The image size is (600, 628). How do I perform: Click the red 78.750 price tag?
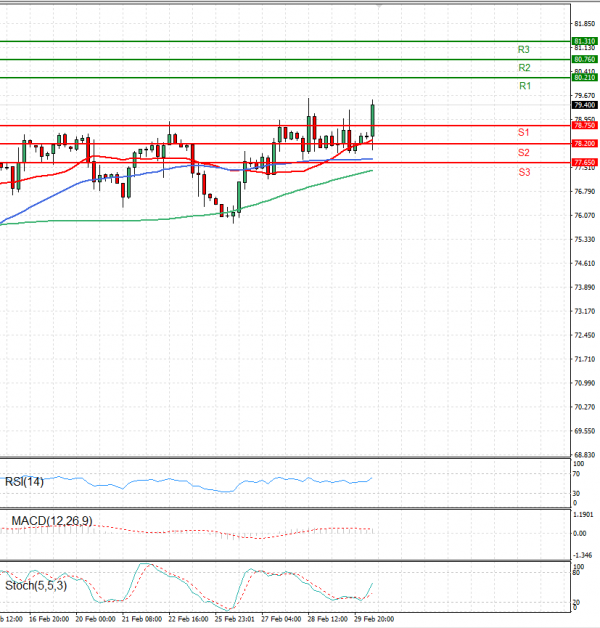pyautogui.click(x=585, y=125)
